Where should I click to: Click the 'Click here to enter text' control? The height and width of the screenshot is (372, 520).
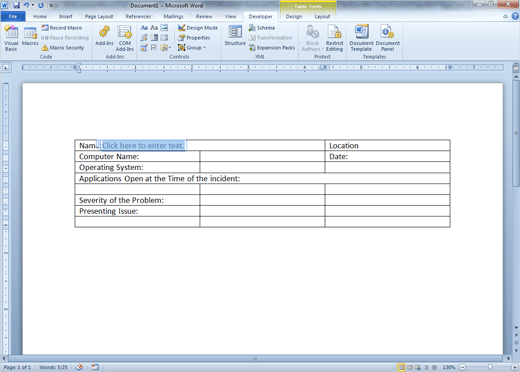(x=143, y=146)
